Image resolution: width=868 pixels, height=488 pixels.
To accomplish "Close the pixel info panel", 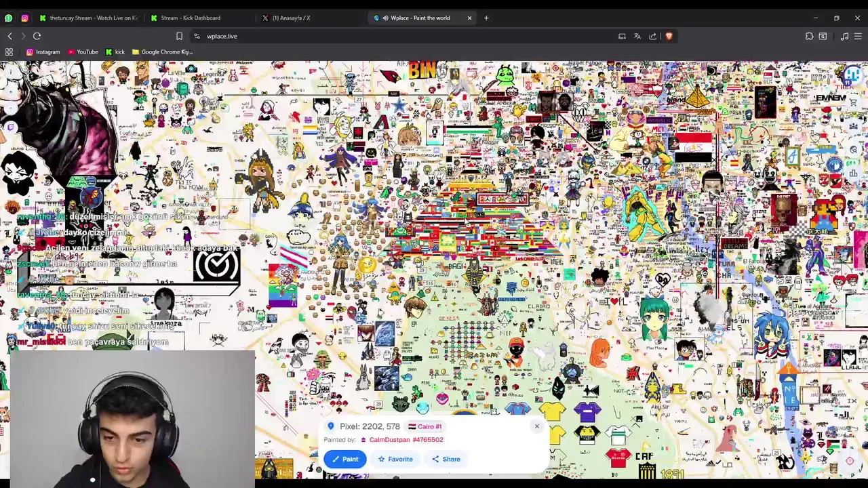I will (x=537, y=426).
